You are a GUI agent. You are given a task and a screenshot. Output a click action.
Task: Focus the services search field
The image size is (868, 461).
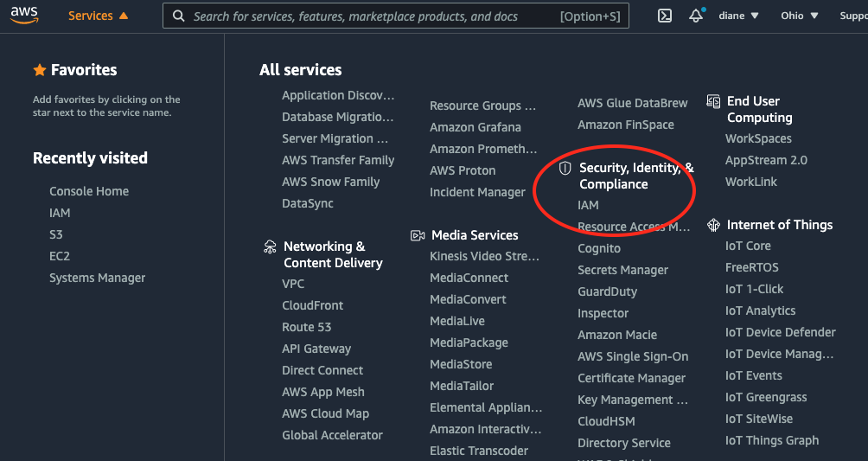[372, 16]
